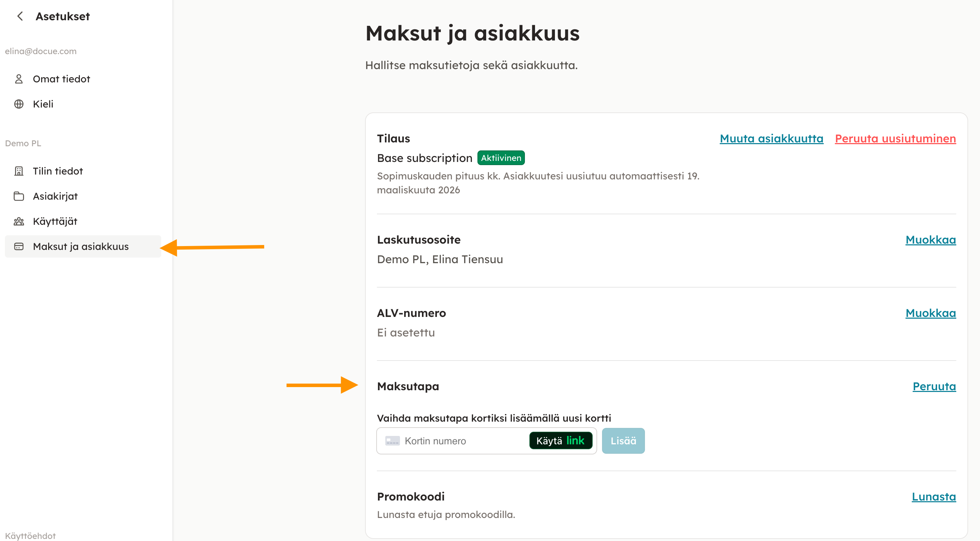The image size is (980, 541).
Task: Click Muuta asiakkuutta link
Action: pos(771,139)
